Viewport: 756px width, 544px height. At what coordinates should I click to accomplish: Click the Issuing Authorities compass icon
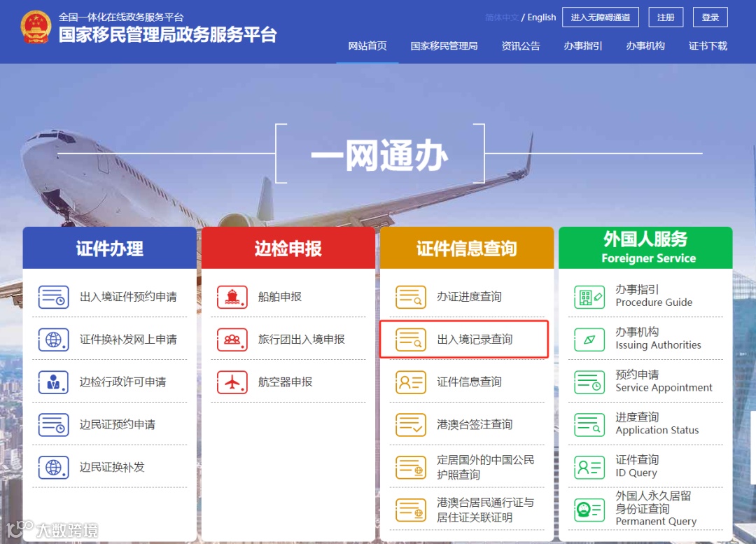589,340
